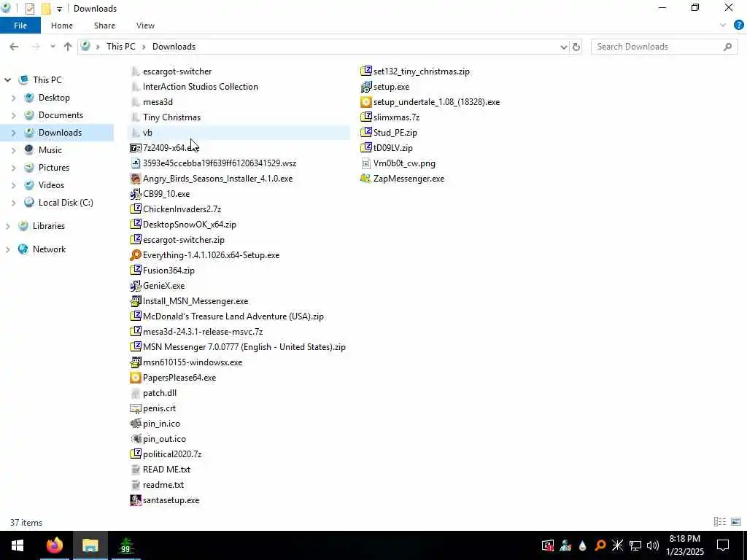747x560 pixels.
Task: Expand the ribbon with chevron
Action: point(723,26)
